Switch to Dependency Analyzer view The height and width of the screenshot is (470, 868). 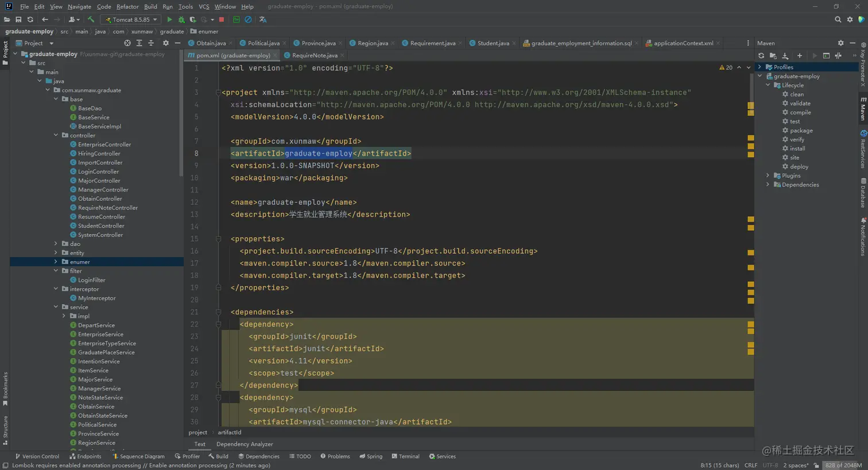click(x=245, y=444)
